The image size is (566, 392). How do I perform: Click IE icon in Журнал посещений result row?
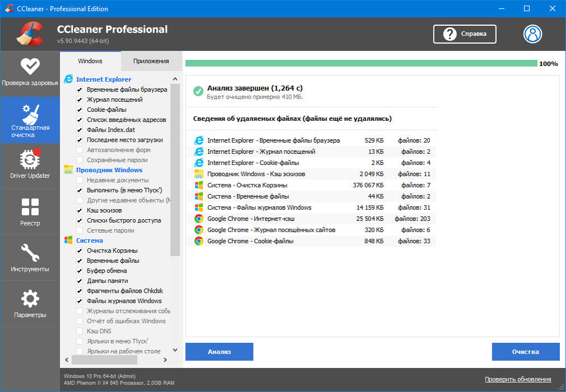pos(199,152)
